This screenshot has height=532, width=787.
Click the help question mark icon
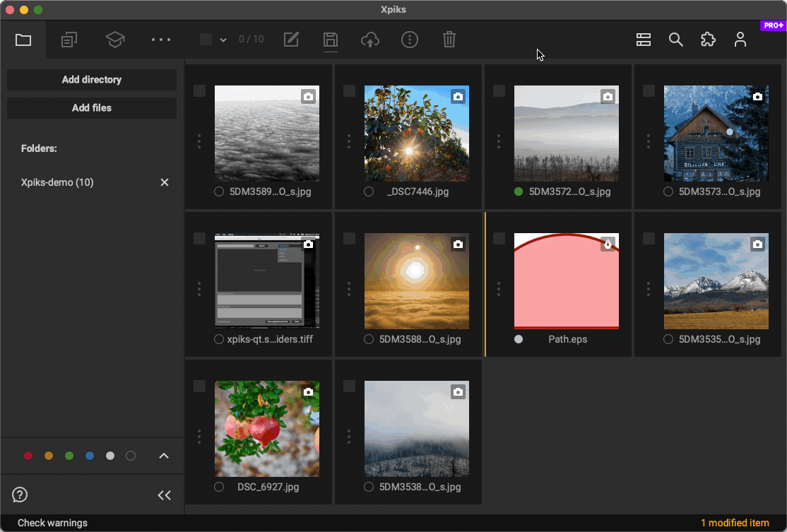(20, 495)
